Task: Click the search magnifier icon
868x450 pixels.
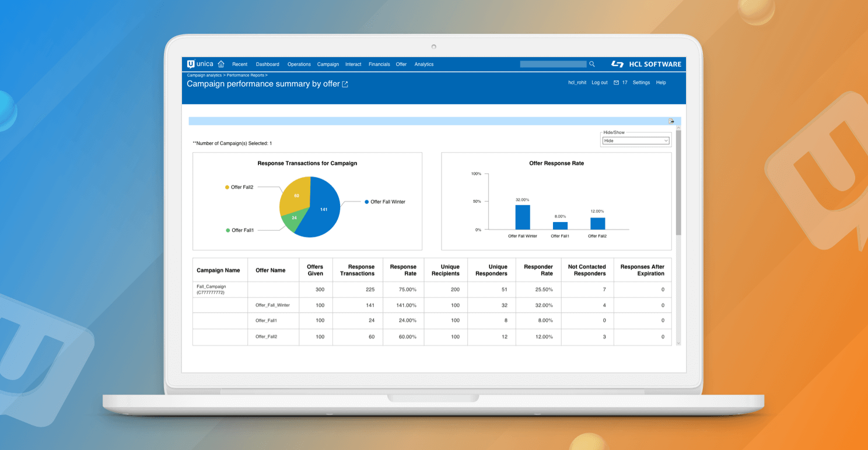Action: [x=592, y=64]
